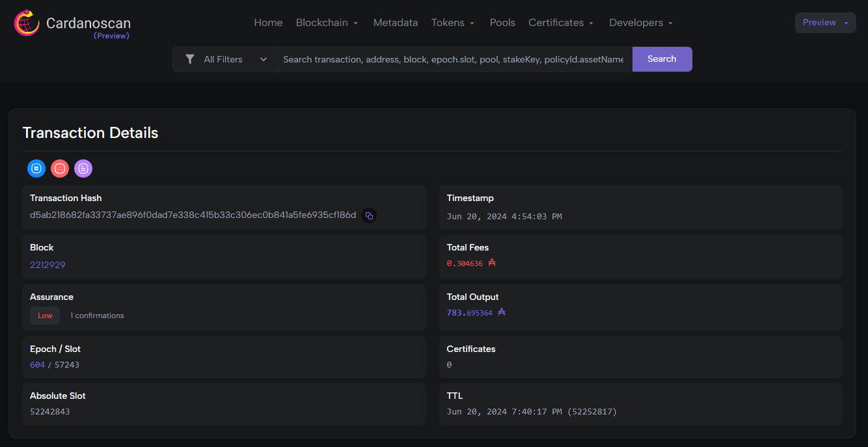Screen dimensions: 868x447
Task: Open the All Filters dropdown
Action: pyautogui.click(x=225, y=59)
